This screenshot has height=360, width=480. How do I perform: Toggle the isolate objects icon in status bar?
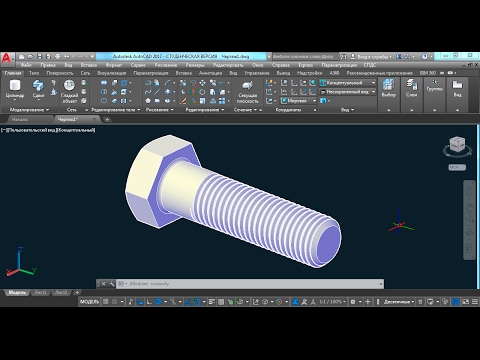pos(445,302)
